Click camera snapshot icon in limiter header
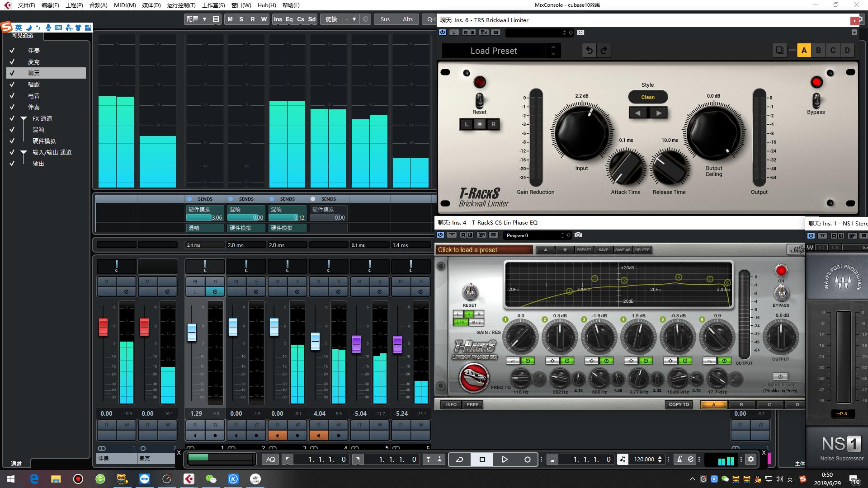The image size is (868, 488). click(580, 33)
